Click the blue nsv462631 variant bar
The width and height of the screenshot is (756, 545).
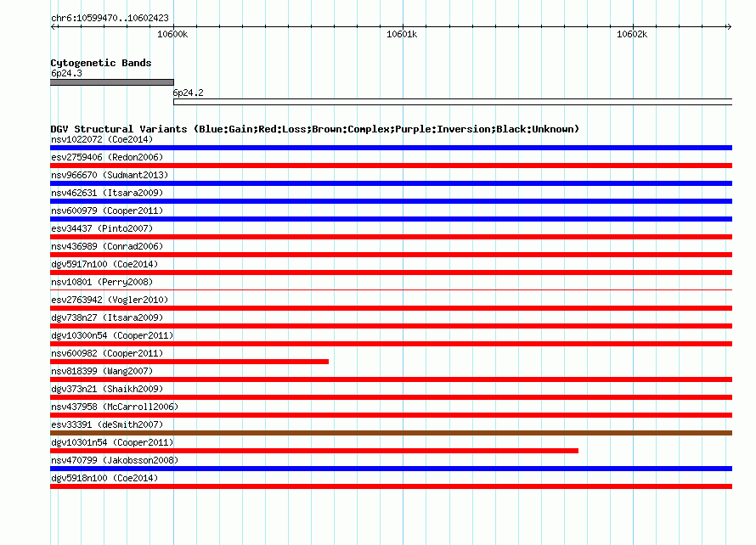[391, 201]
